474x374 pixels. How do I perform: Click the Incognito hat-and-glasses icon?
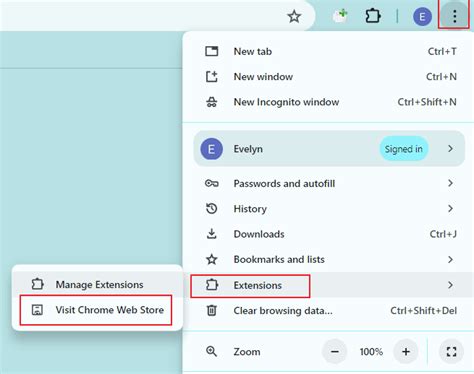(x=212, y=102)
